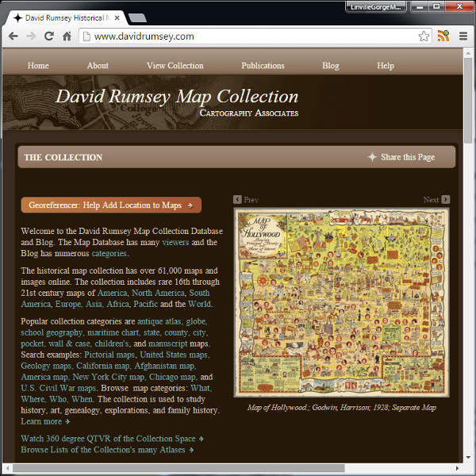
Task: Click the horizontal scrollbar right arrow
Action: [x=457, y=468]
